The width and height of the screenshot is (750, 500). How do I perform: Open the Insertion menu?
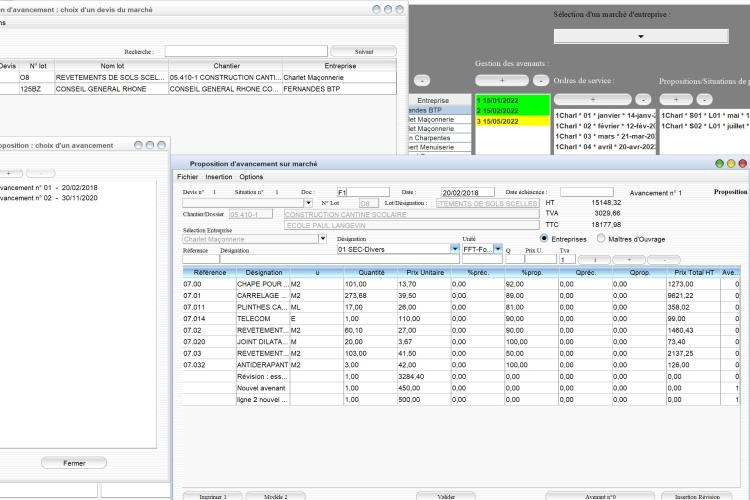[219, 177]
